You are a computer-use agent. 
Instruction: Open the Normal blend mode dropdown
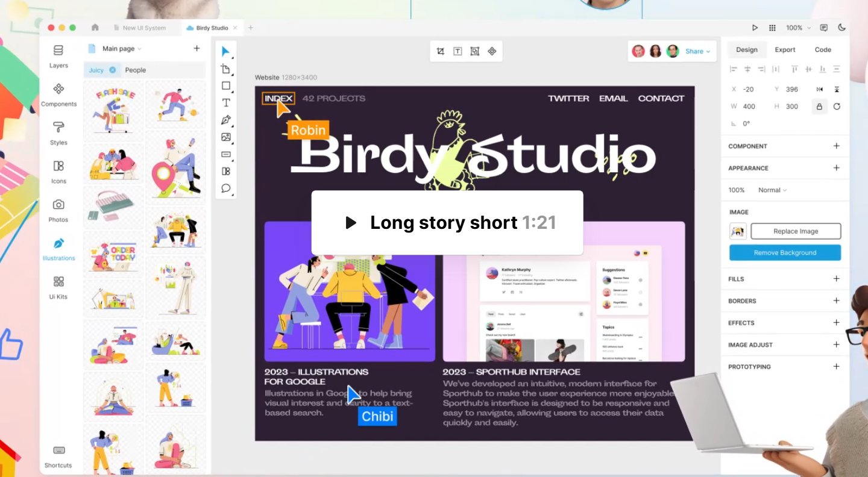click(x=772, y=190)
